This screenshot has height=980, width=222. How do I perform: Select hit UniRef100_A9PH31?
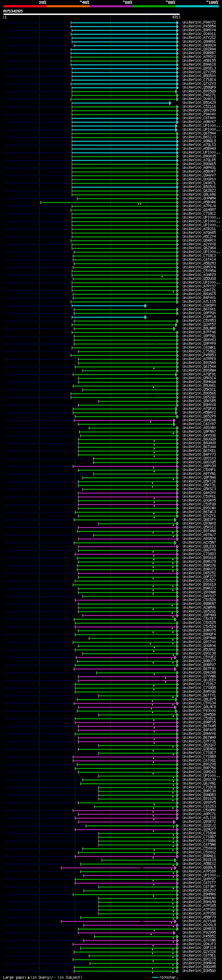pos(199,168)
